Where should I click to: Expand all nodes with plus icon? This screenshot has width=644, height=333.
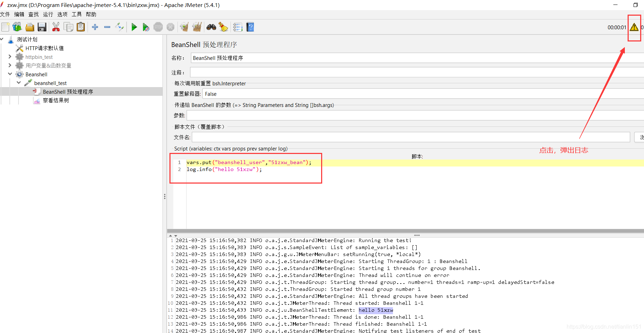[x=95, y=27]
